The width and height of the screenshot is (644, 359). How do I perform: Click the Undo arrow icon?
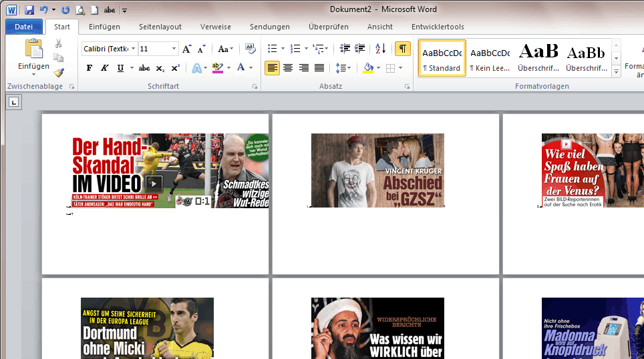[43, 10]
